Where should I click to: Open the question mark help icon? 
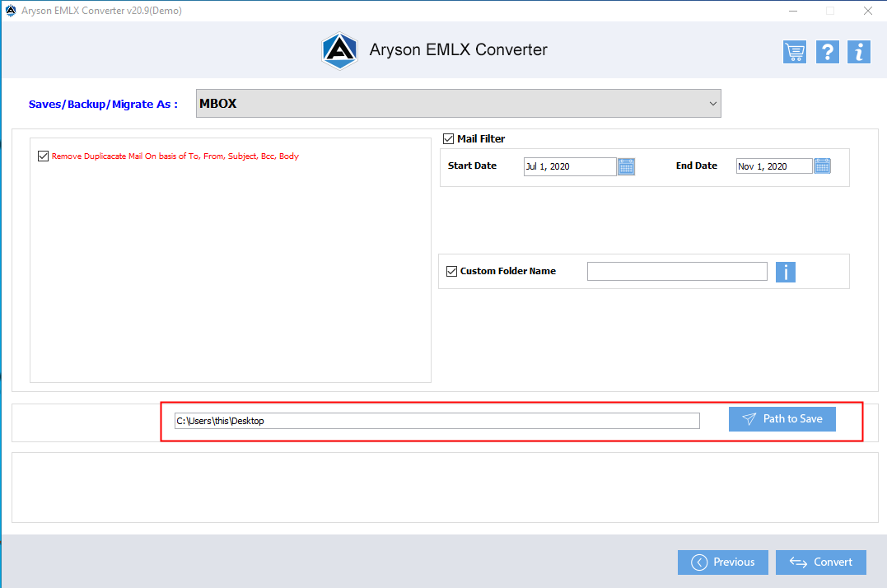827,52
